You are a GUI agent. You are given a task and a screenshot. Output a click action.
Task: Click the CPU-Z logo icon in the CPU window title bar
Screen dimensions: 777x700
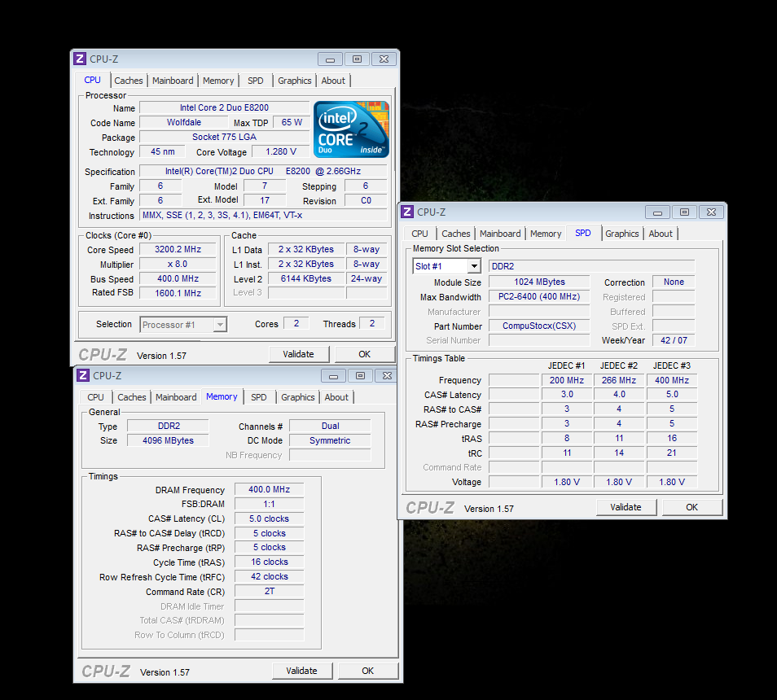(x=80, y=59)
